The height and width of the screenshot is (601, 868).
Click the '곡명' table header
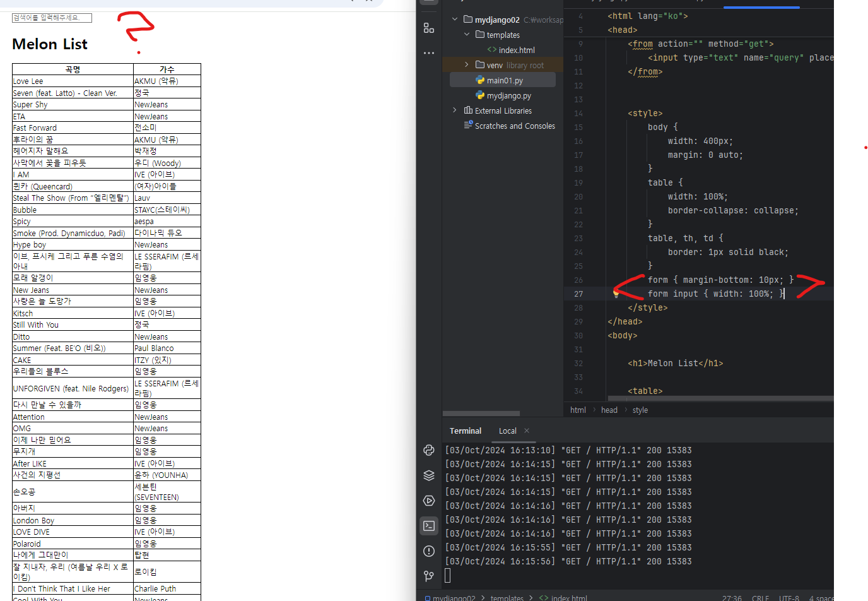[x=73, y=69]
